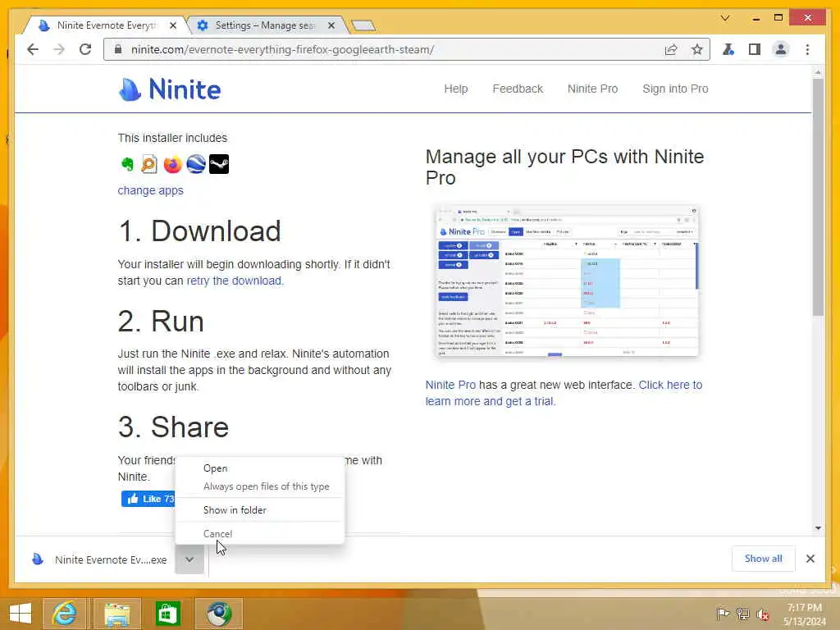
Task: Click the muted volume tray icon
Action: 762,614
